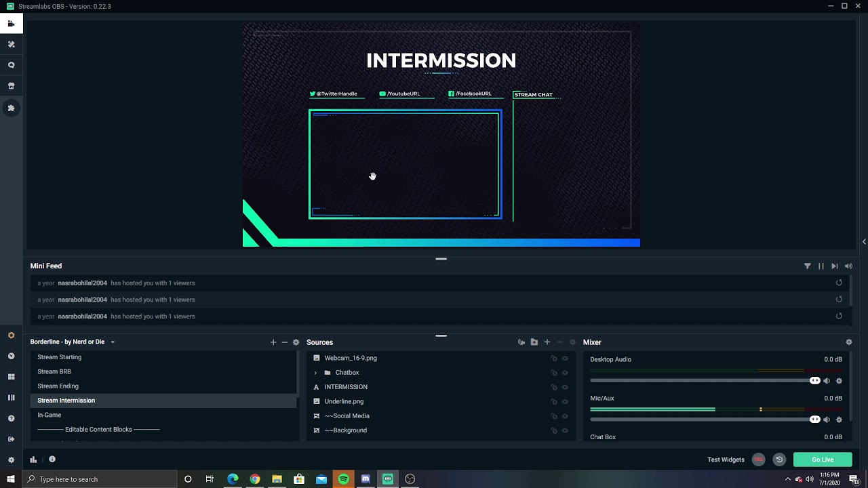Skip the current alert in Mini Feed
The height and width of the screenshot is (488, 868).
(835, 266)
